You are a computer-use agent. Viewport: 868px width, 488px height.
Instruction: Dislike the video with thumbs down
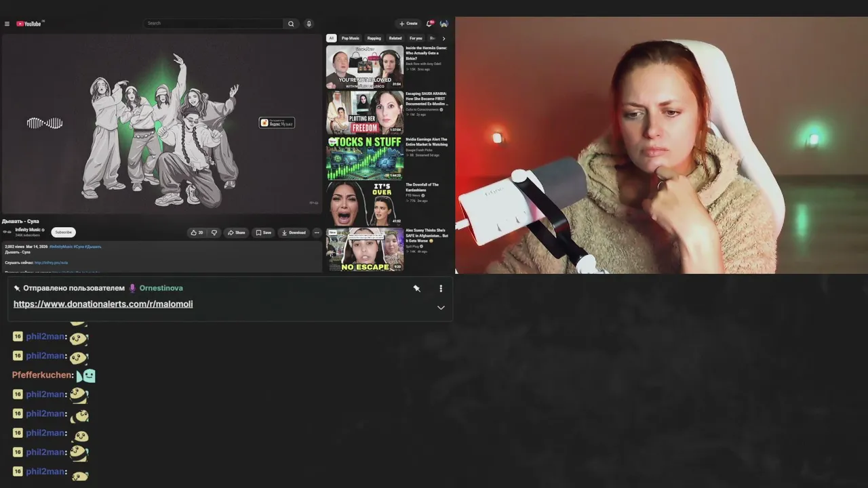[214, 232]
